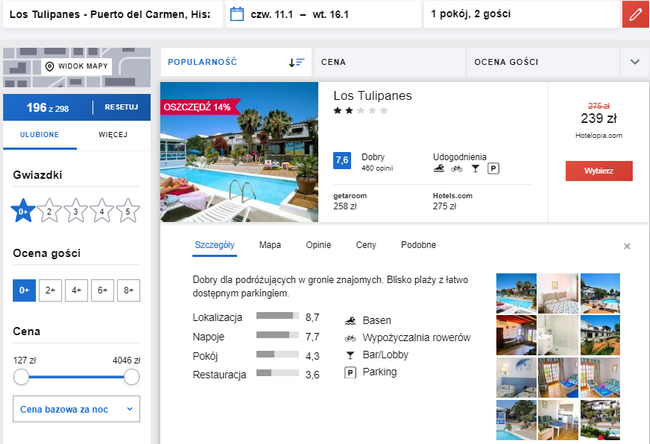Switch to the Opinie tab
This screenshot has height=444, width=650.
[318, 245]
